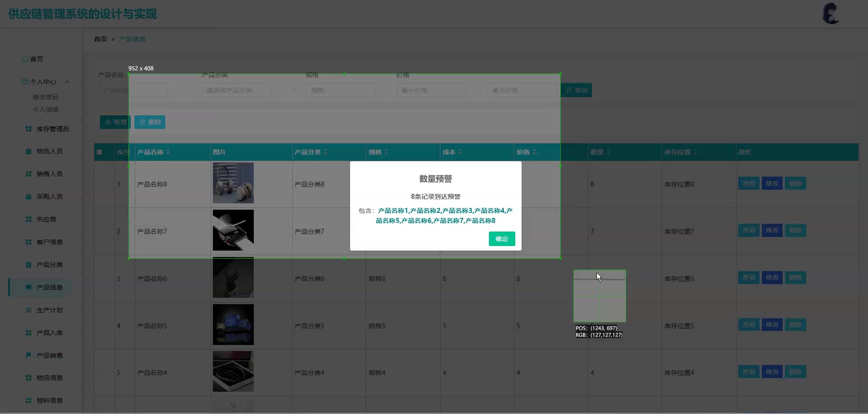
Task: Click the 个人中心 sidebar icon
Action: [x=25, y=82]
